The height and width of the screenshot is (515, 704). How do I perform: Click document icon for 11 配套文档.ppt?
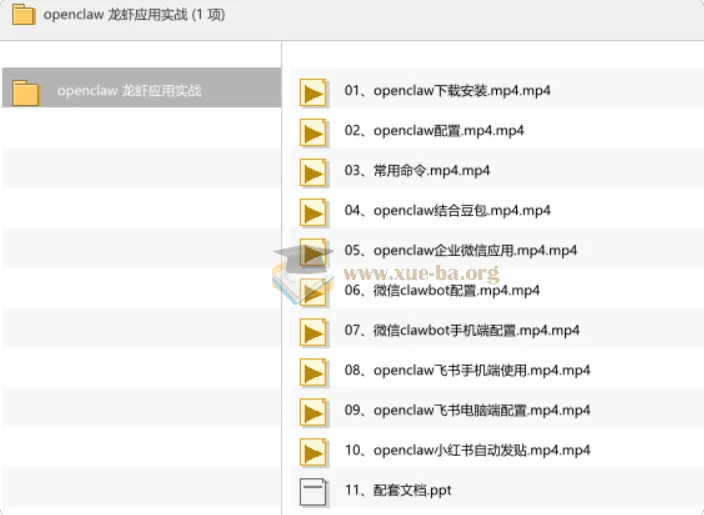click(313, 492)
